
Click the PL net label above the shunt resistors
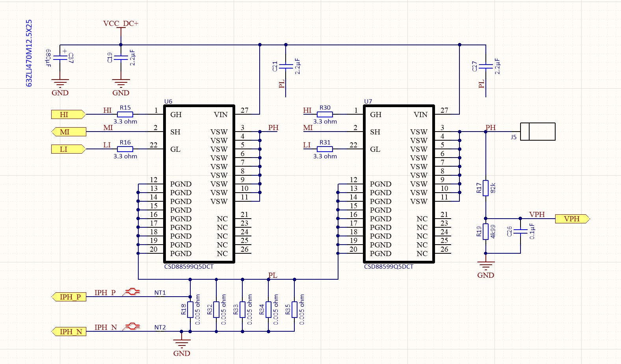coord(273,275)
